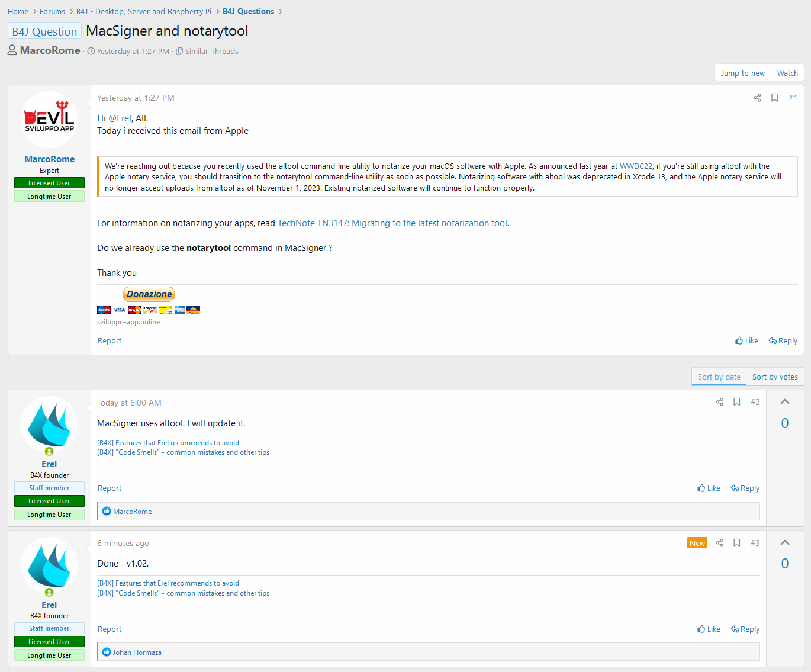Screen dimensions: 811x672
Task: Share post #1 via share icon
Action: pyautogui.click(x=757, y=98)
